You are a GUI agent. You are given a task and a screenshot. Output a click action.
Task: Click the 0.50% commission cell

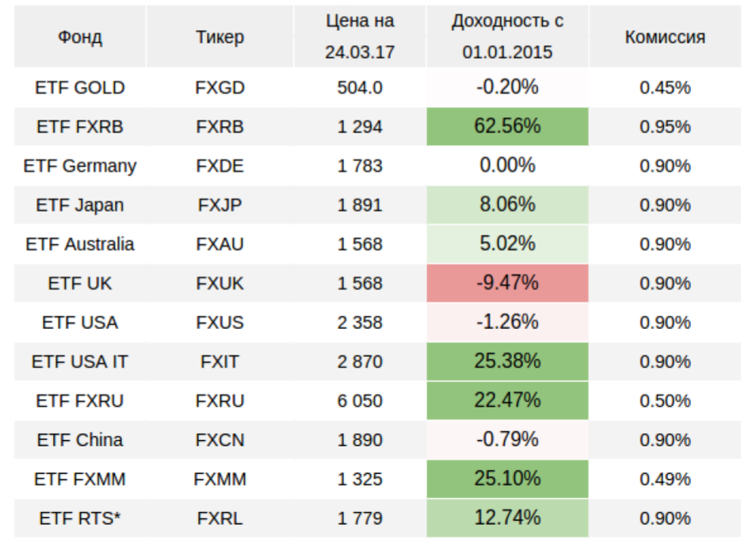[x=665, y=401]
